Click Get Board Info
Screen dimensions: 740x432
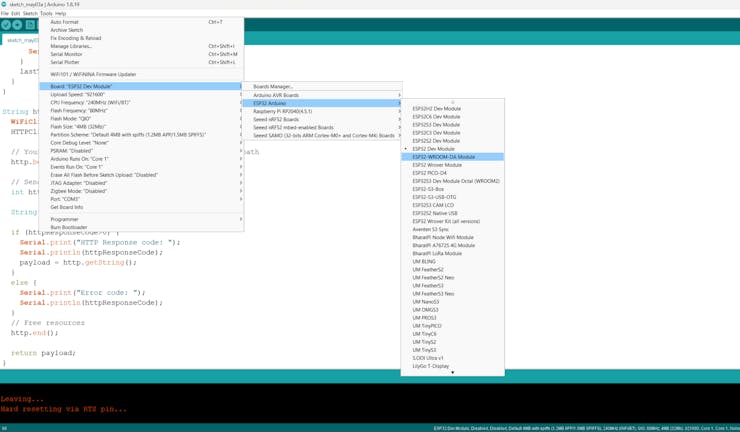(67, 207)
